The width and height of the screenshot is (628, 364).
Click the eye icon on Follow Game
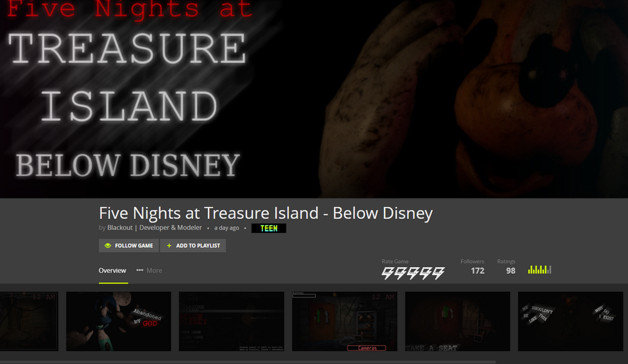107,246
